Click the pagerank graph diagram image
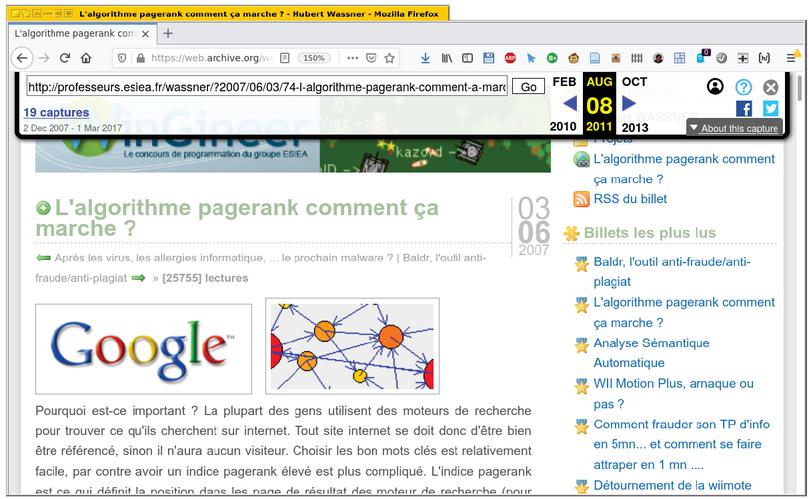This screenshot has width=809, height=499. [x=352, y=346]
